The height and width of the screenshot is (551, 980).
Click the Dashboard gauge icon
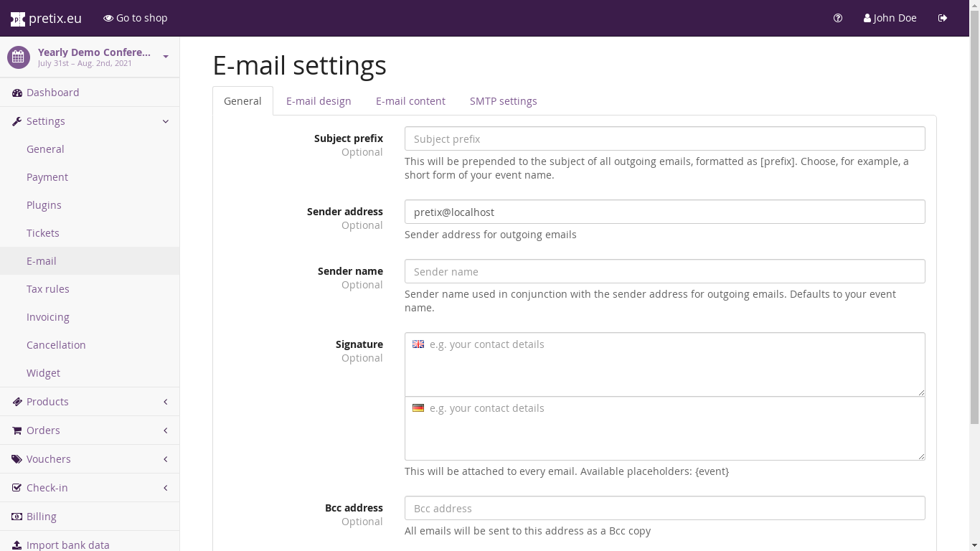point(17,93)
